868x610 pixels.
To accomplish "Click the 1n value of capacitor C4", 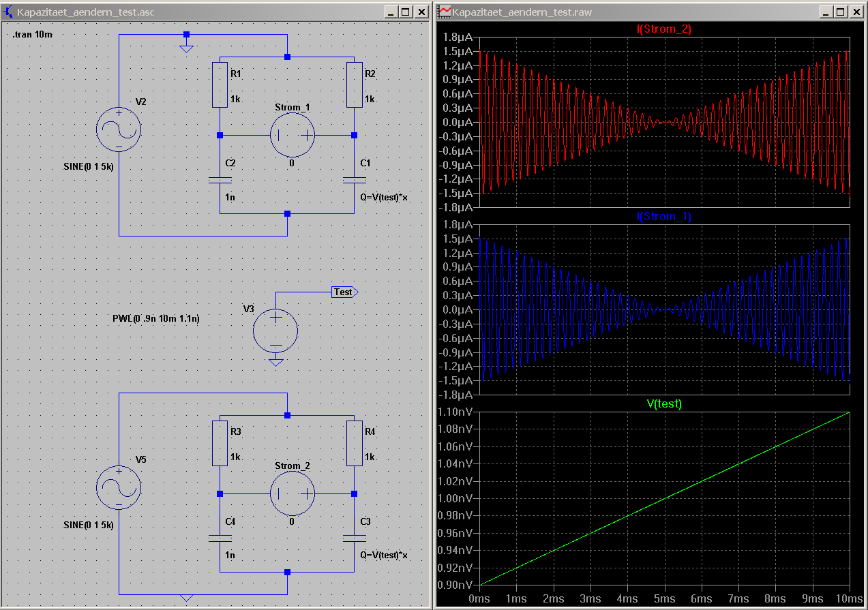I will click(230, 555).
